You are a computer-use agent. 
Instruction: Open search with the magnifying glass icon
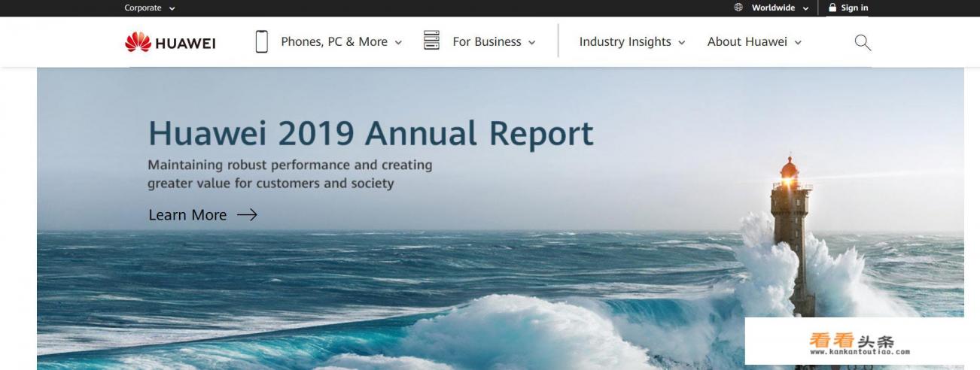pyautogui.click(x=863, y=42)
